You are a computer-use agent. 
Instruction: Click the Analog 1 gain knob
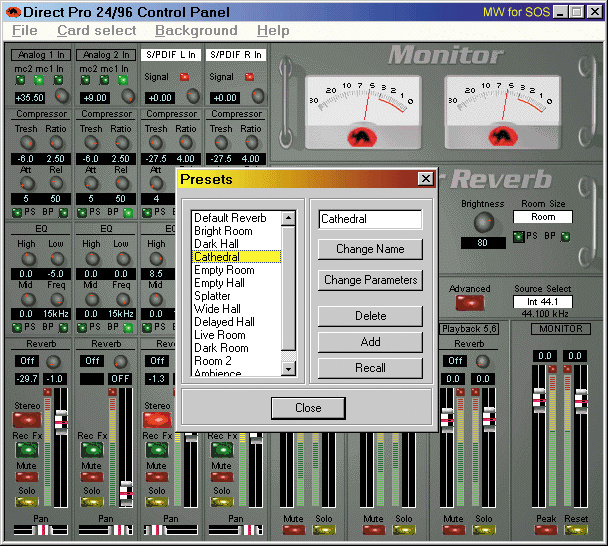point(62,96)
